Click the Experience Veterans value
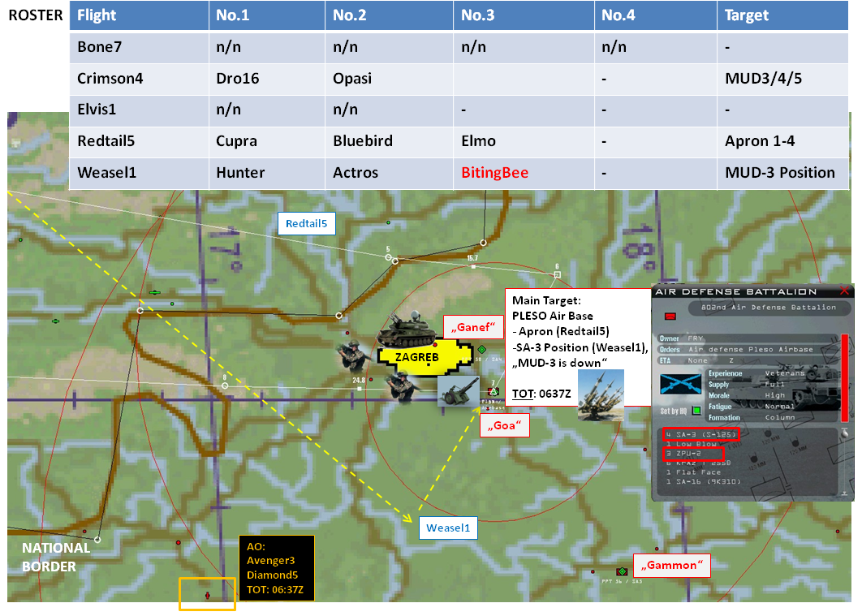 click(x=785, y=373)
